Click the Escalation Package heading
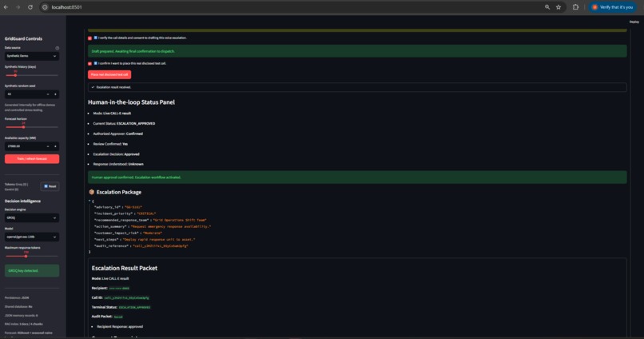 pyautogui.click(x=119, y=192)
